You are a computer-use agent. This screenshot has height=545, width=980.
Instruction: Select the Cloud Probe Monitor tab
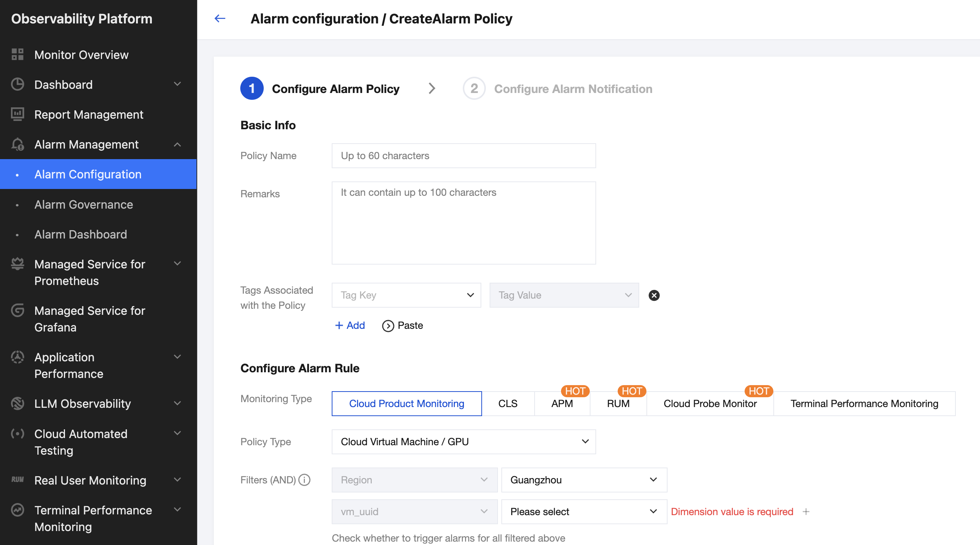(709, 403)
